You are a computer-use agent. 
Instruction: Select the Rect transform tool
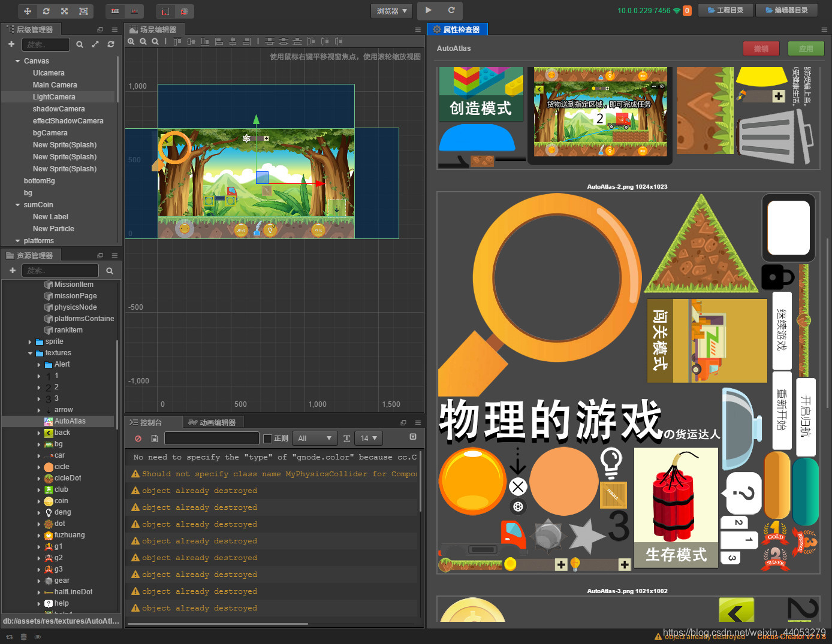83,11
